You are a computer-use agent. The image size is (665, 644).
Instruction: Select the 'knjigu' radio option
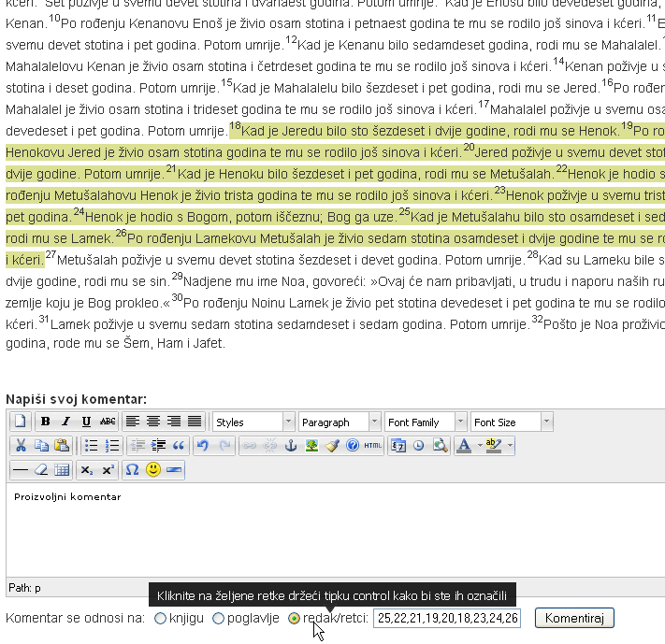[x=161, y=618]
